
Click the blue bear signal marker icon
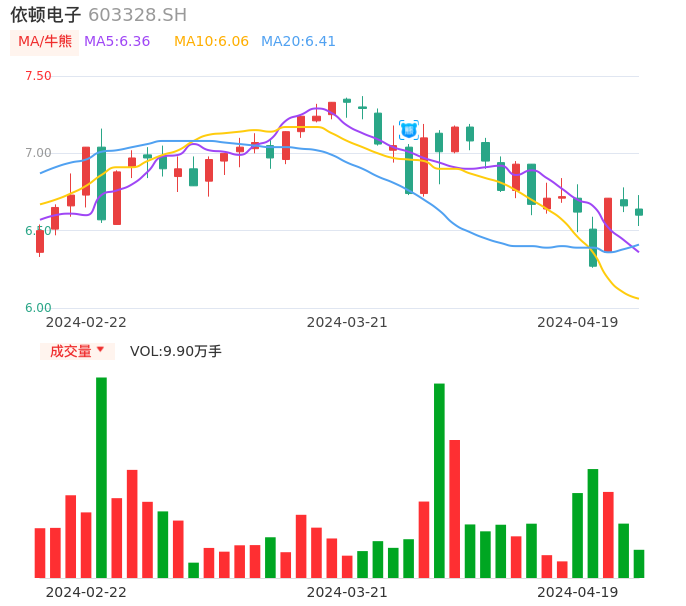pyautogui.click(x=409, y=130)
